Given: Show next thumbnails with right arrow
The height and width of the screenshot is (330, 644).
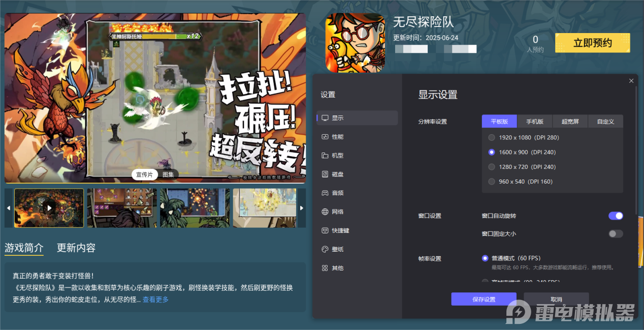Looking at the screenshot, I should 302,208.
